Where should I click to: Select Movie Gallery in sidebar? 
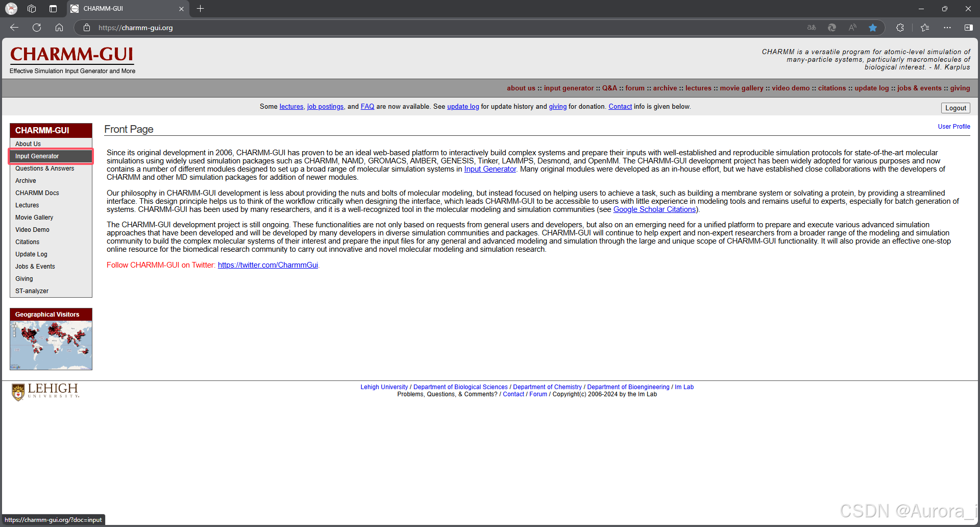(51, 218)
